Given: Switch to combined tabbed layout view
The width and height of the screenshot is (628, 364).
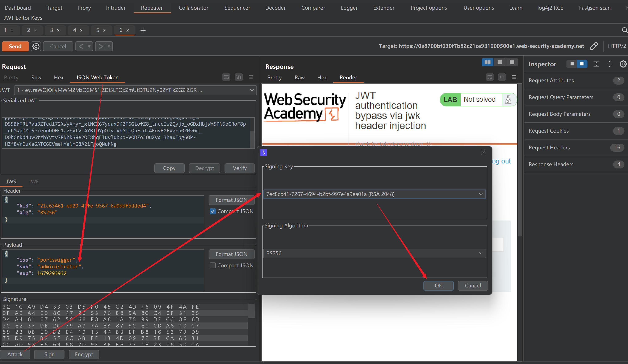Looking at the screenshot, I should pos(512,62).
